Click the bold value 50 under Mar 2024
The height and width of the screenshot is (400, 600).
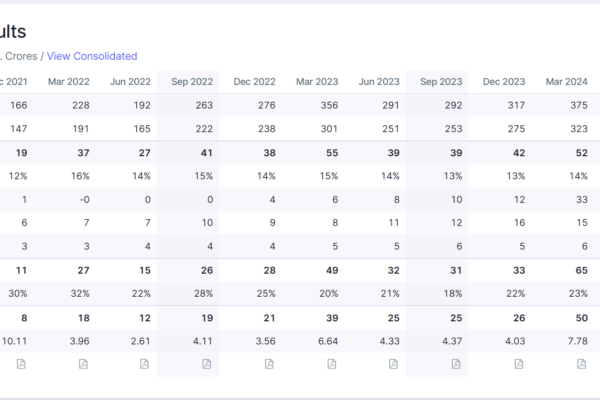(x=582, y=318)
